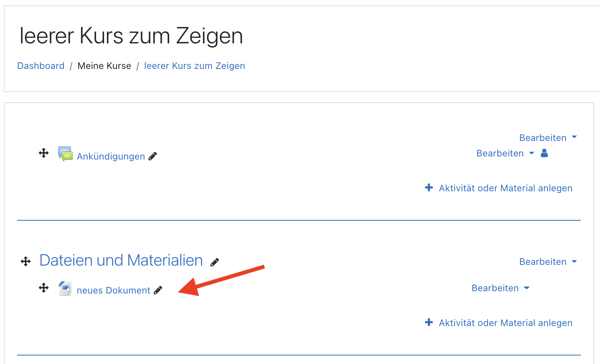Viewport: 601px width, 364px height.
Task: Open the neues Dokument file link
Action: [x=113, y=290]
